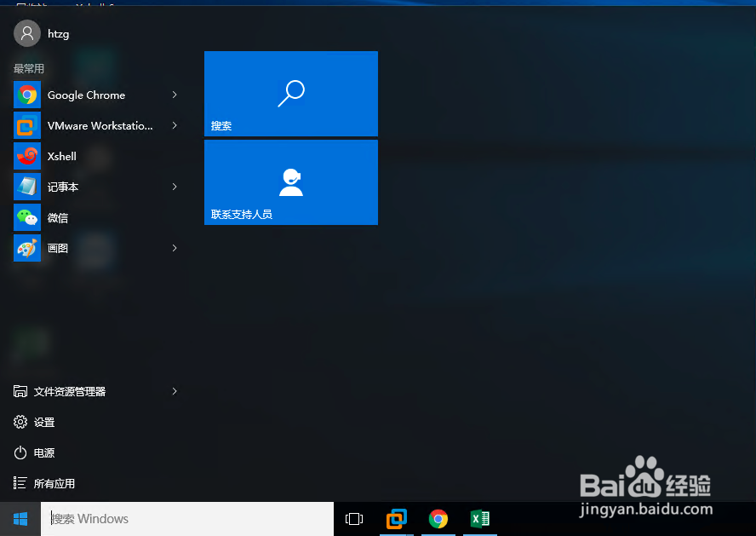Expand the jump list for VMware Workstation
Viewport: 756px width, 536px height.
pos(175,125)
